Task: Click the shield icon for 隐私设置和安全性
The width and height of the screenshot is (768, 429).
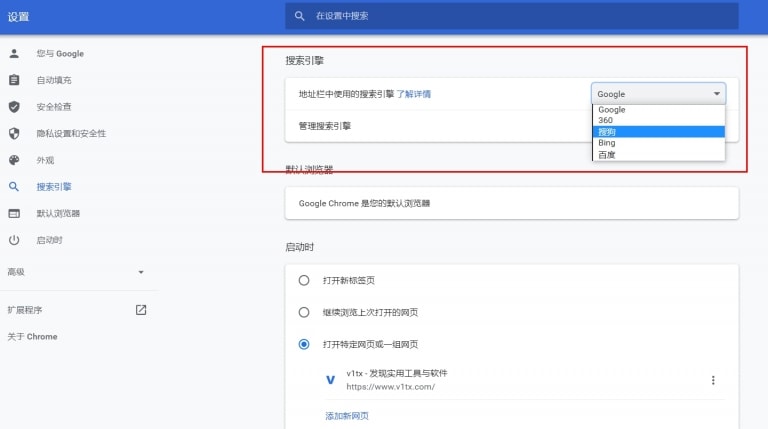Action: tap(14, 133)
